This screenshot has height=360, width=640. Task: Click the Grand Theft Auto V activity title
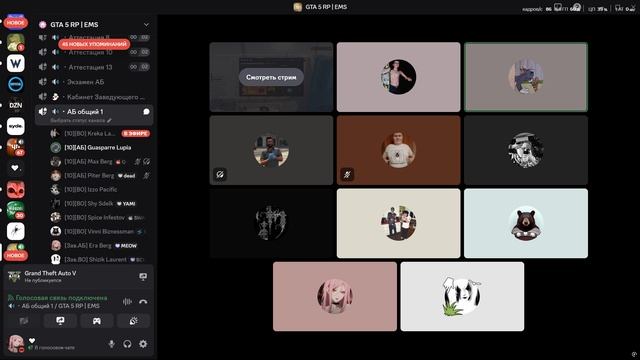[50, 273]
